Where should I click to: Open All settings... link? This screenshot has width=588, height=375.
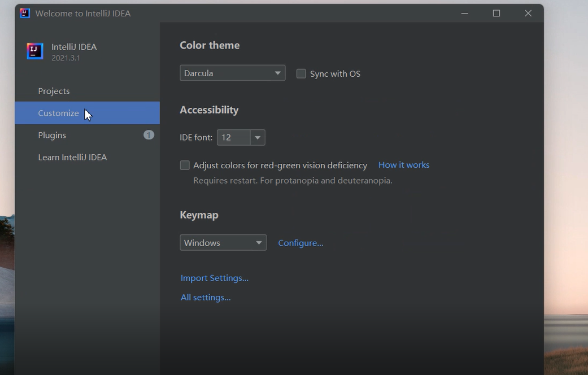pos(206,298)
